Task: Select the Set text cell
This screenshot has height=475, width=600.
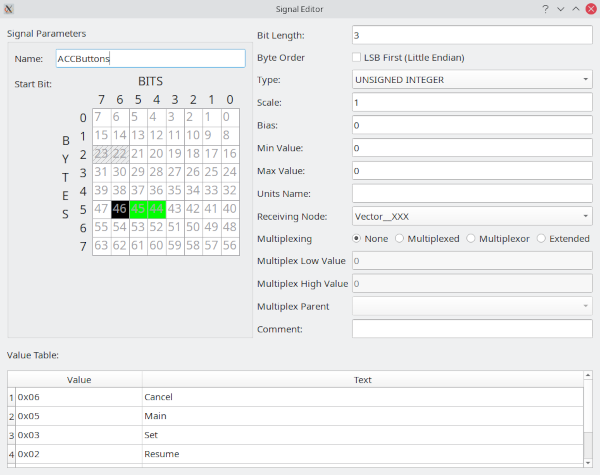Action: pyautogui.click(x=362, y=435)
